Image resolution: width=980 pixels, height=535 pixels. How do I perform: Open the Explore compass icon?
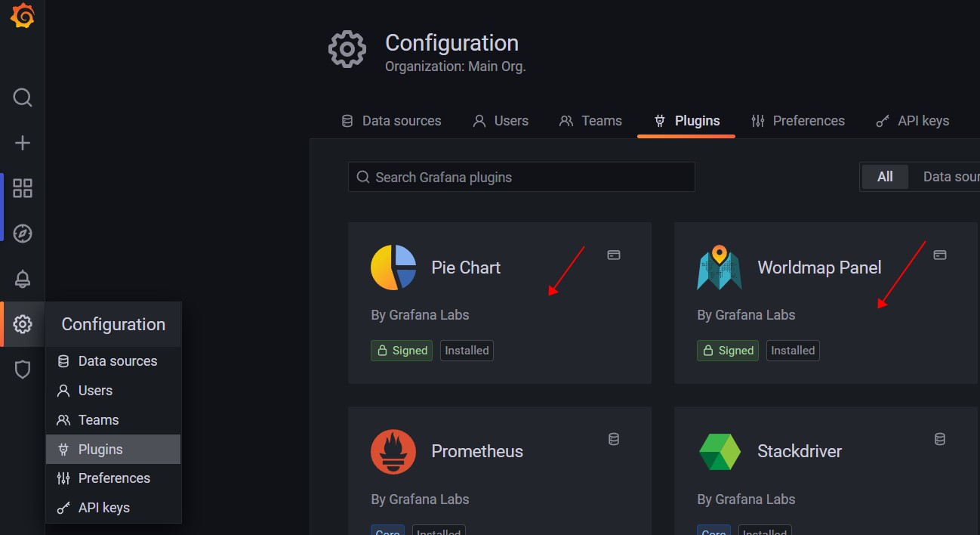click(23, 233)
